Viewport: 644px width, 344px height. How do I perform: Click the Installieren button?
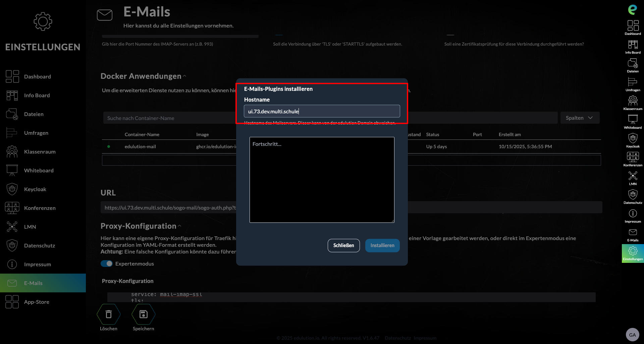382,245
